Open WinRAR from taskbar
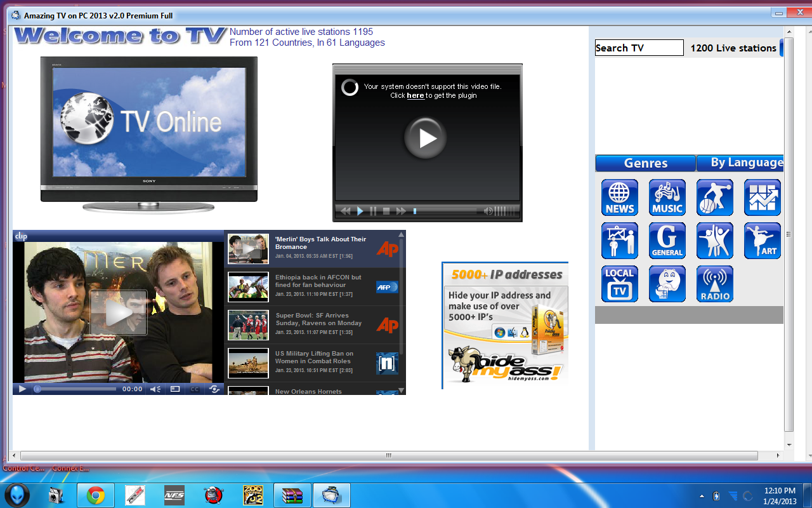This screenshot has width=812, height=508. tap(292, 495)
